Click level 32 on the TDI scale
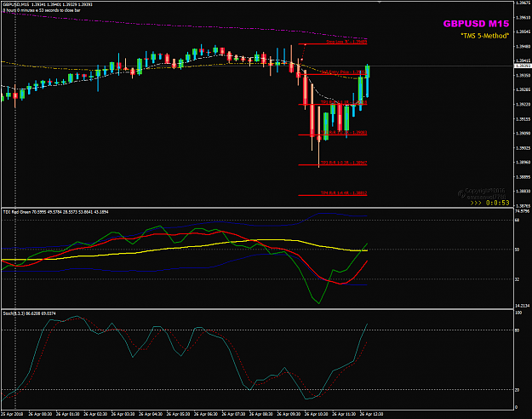 (x=517, y=279)
